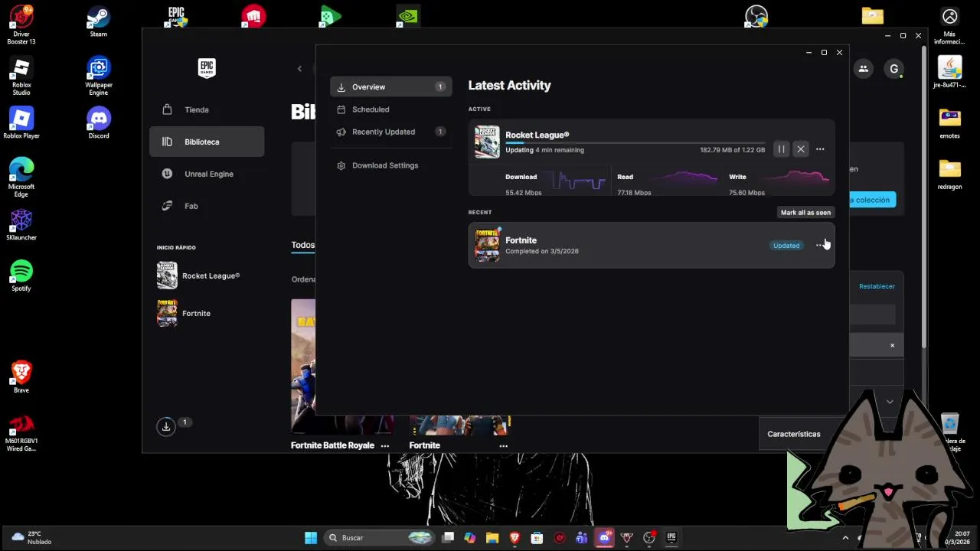Image resolution: width=980 pixels, height=551 pixels.
Task: Open Driver Booster 13 desktop icon
Action: click(x=21, y=24)
